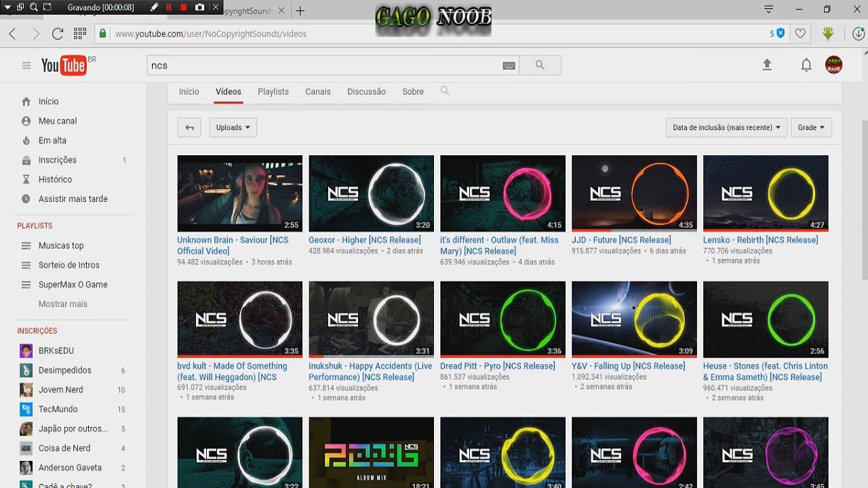
Task: Click the Heuse - Stones title link
Action: point(766,371)
